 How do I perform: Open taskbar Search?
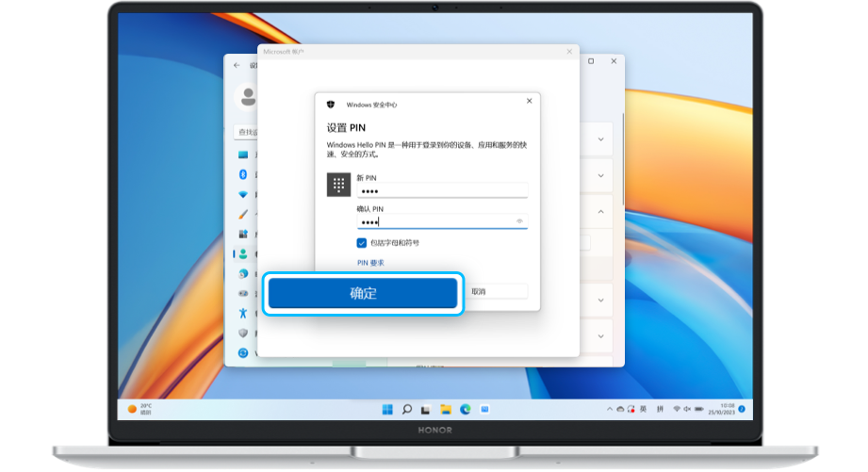407,410
